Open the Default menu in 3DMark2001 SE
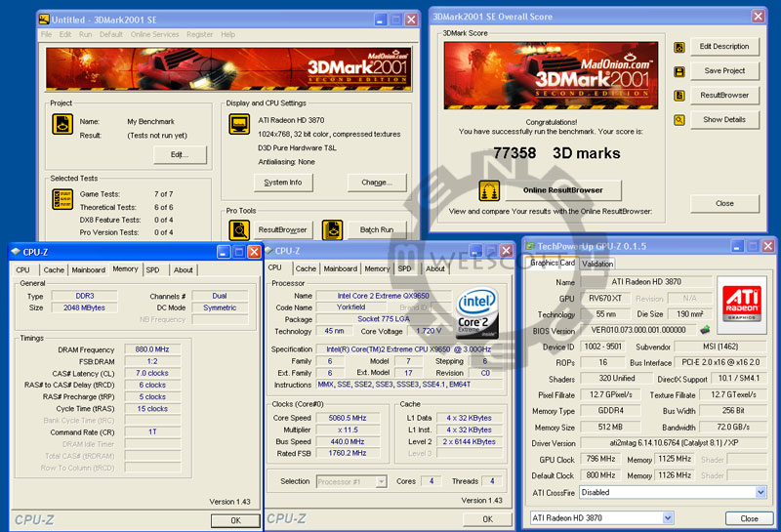This screenshot has height=532, width=781. pos(110,34)
